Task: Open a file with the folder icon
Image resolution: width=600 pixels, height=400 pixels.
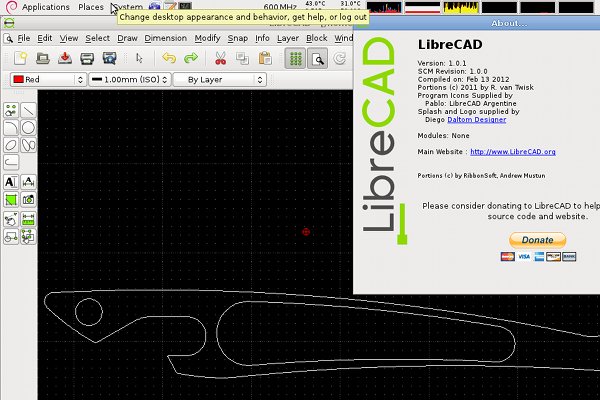Action: tap(42, 59)
